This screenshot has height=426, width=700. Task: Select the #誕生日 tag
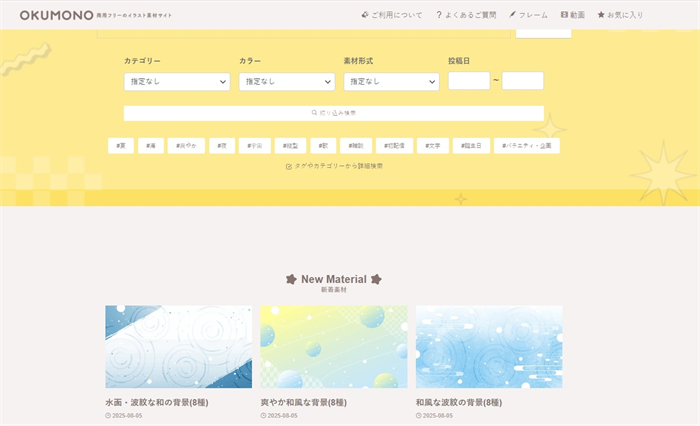pyautogui.click(x=470, y=146)
